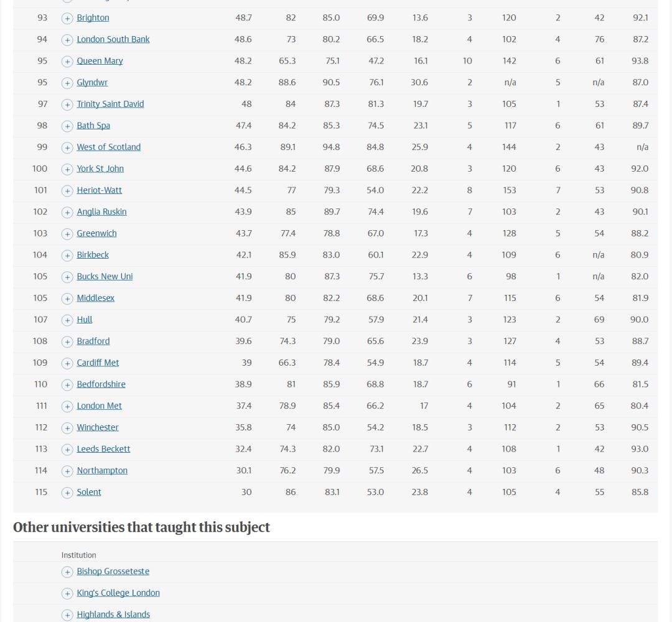Expand the Trinity Saint David row
The image size is (672, 622).
67,104
